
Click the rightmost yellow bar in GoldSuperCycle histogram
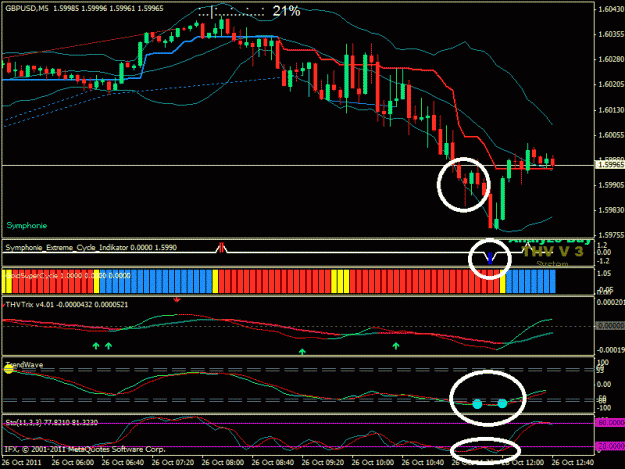pyautogui.click(x=502, y=281)
